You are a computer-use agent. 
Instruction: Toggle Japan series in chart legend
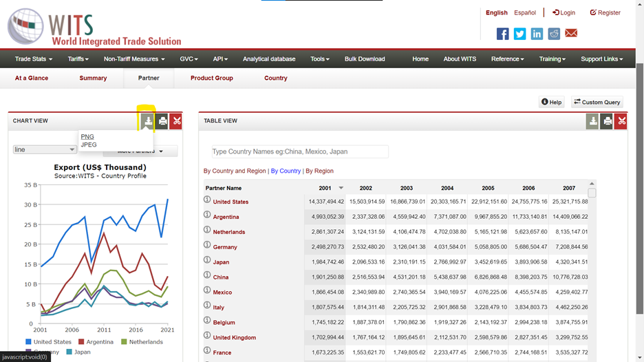(78, 352)
